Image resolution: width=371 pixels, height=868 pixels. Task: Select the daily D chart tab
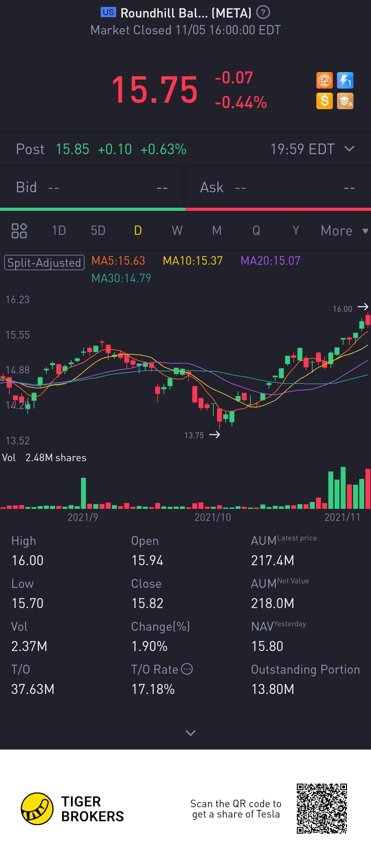click(138, 230)
